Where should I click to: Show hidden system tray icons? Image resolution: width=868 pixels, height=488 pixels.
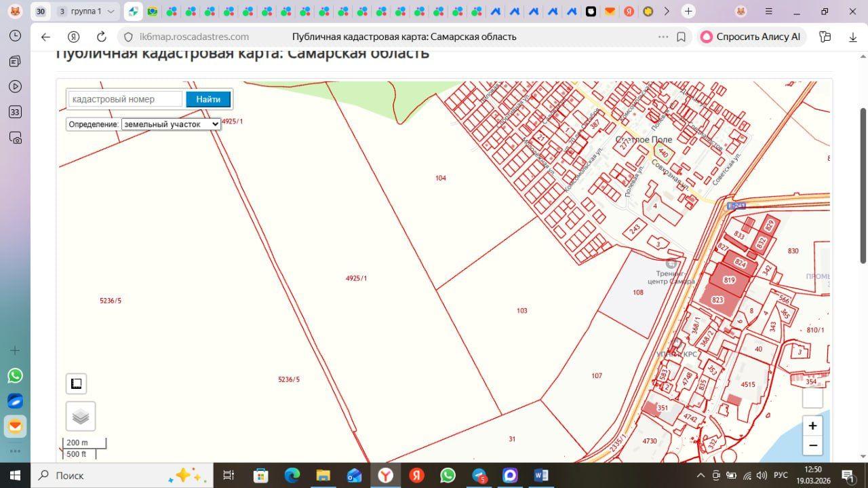(x=701, y=475)
